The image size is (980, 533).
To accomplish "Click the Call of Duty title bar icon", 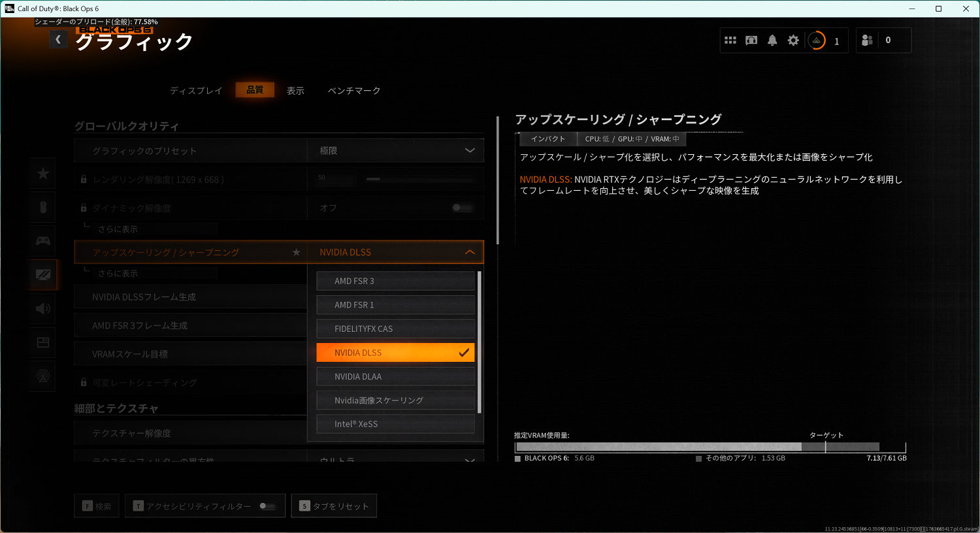I will pyautogui.click(x=9, y=8).
